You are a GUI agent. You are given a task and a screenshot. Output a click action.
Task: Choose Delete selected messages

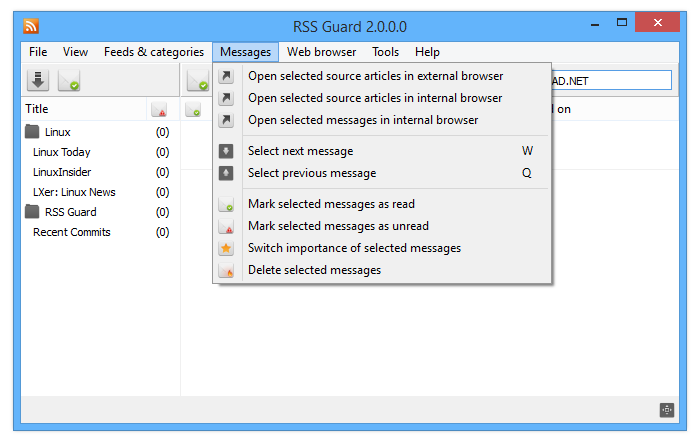click(x=382, y=270)
